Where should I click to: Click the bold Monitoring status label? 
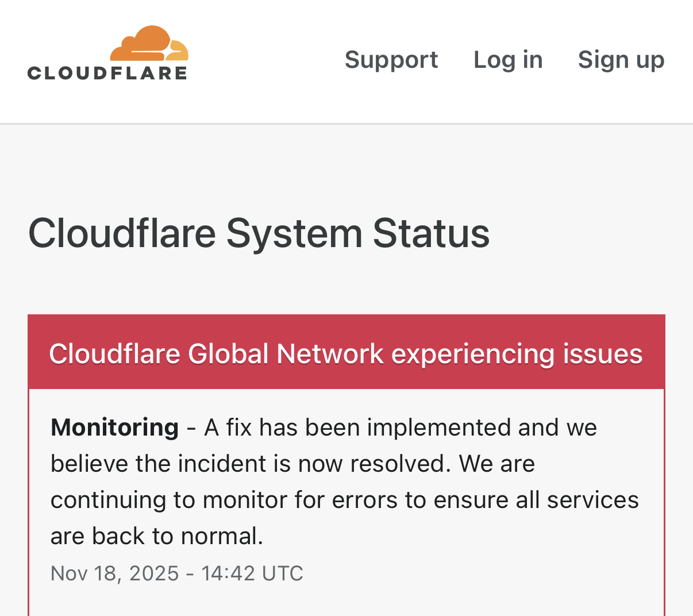[x=115, y=428]
